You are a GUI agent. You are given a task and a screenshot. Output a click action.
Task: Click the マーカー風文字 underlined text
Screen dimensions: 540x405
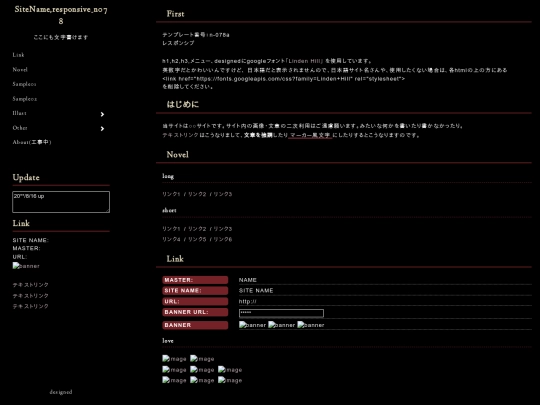[310, 135]
